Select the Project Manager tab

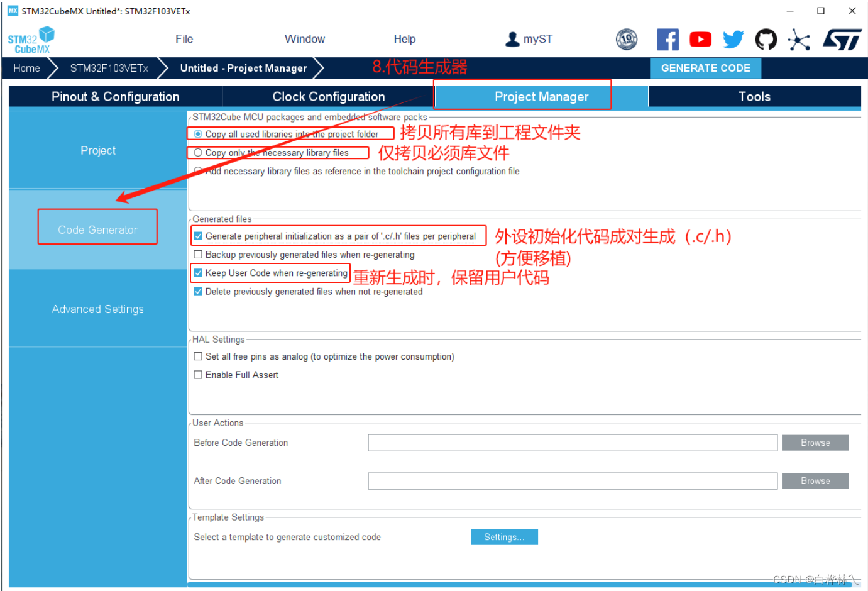pos(541,96)
